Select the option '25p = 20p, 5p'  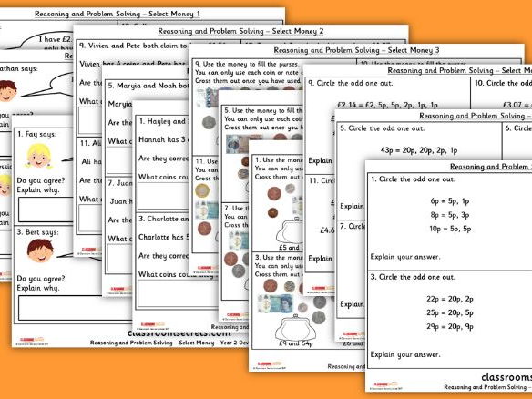450,312
